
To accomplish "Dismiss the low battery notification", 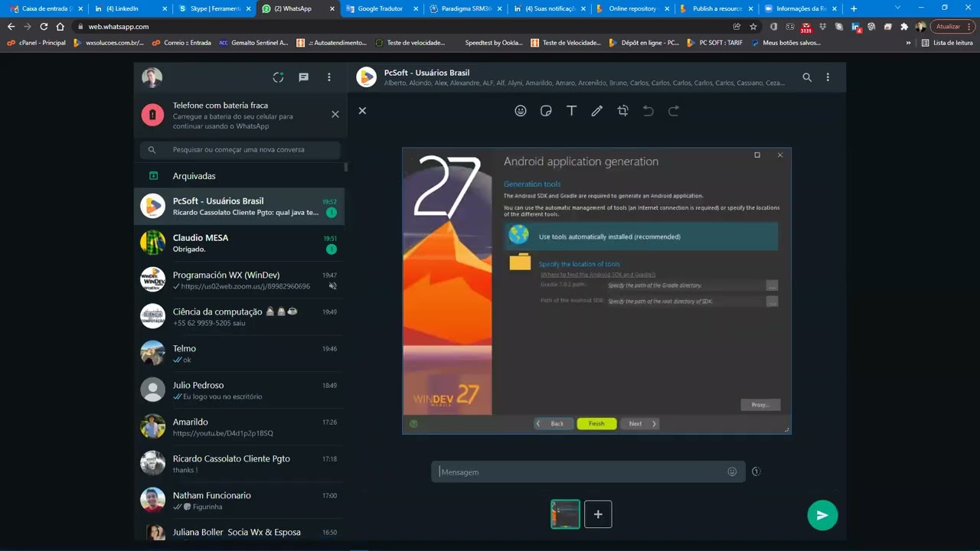I will (335, 114).
